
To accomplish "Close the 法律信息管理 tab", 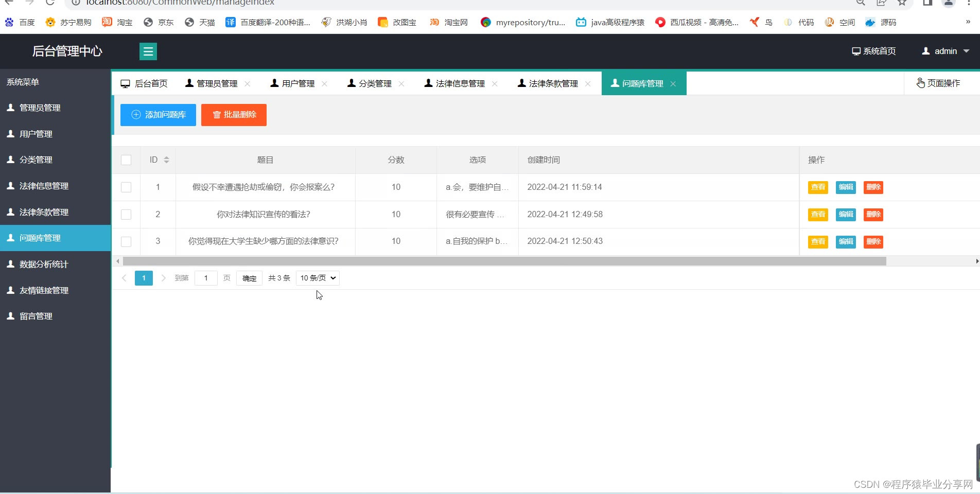I will 495,83.
